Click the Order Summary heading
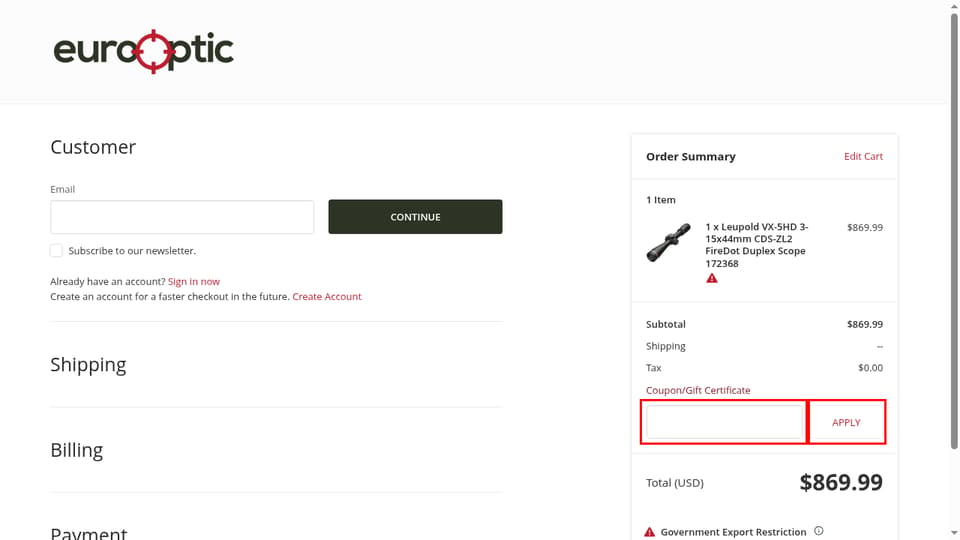 (691, 157)
